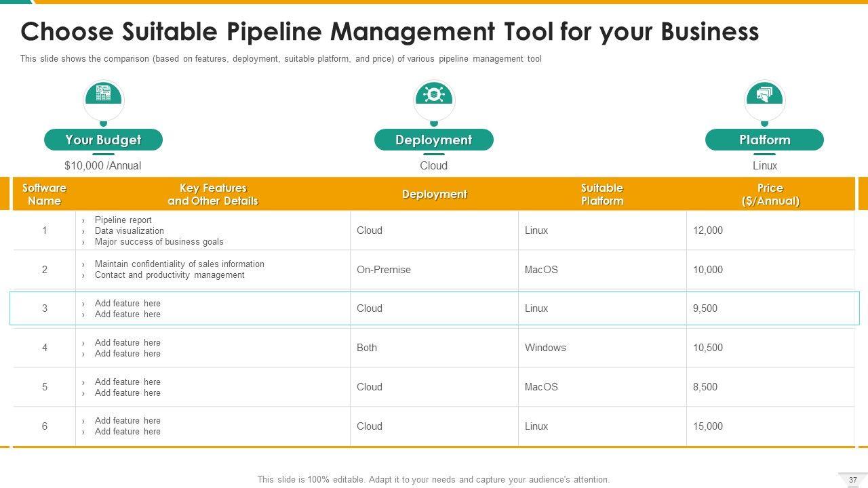The image size is (868, 488).
Task: Click the Price ($/Annual) column header
Action: tap(770, 195)
